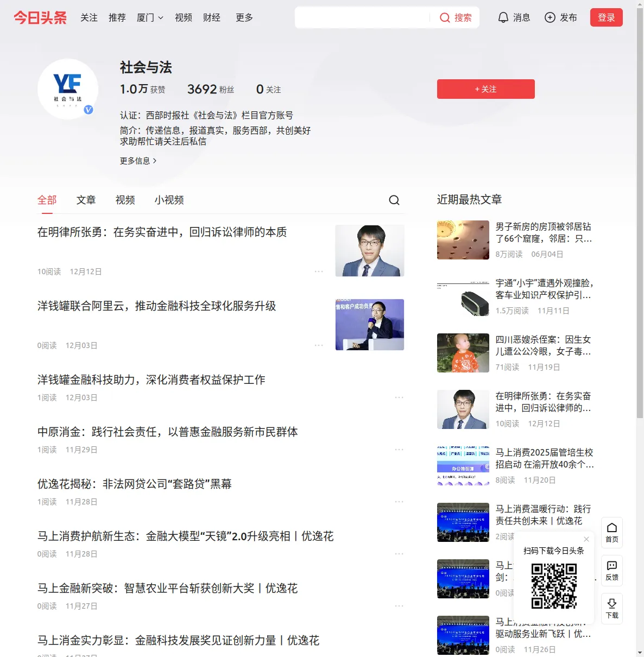Open the 反馈 feedback icon
644x657 pixels.
(x=612, y=571)
